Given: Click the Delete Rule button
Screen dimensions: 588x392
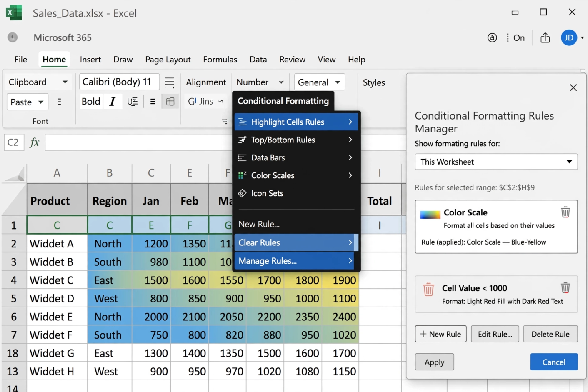Looking at the screenshot, I should pyautogui.click(x=550, y=334).
